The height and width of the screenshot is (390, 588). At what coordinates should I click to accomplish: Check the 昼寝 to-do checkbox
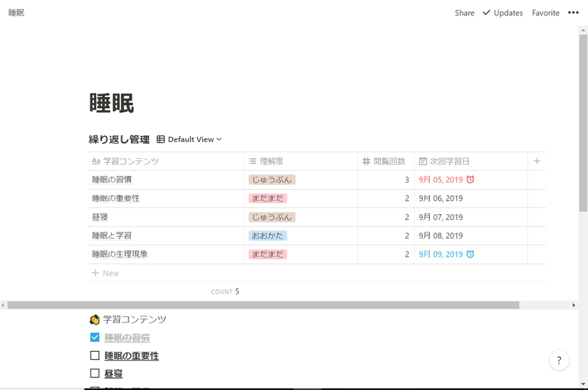click(x=95, y=373)
